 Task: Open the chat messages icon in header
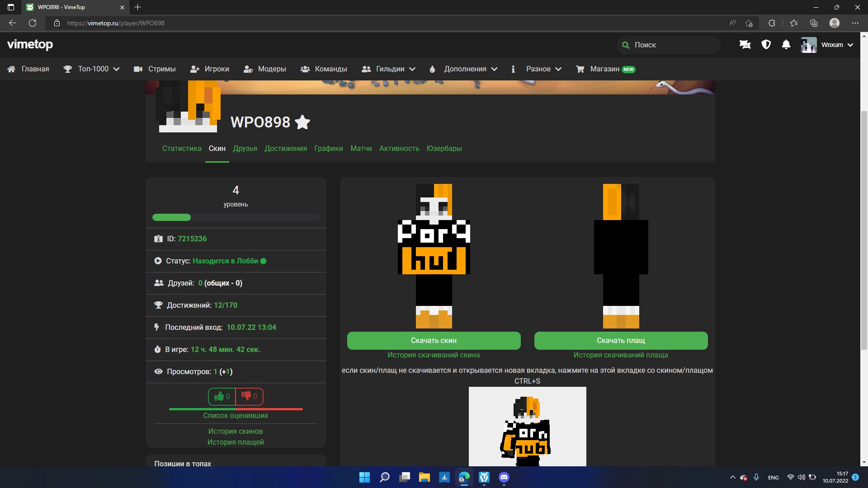click(x=745, y=45)
